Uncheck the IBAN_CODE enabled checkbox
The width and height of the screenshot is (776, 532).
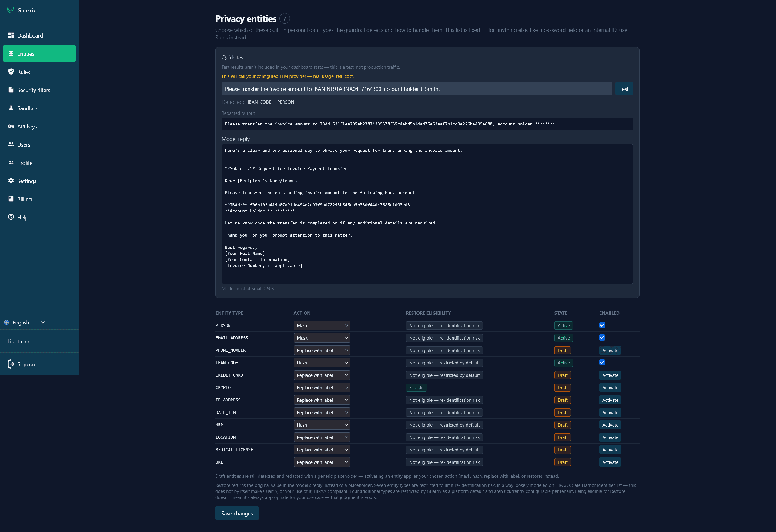(x=602, y=362)
